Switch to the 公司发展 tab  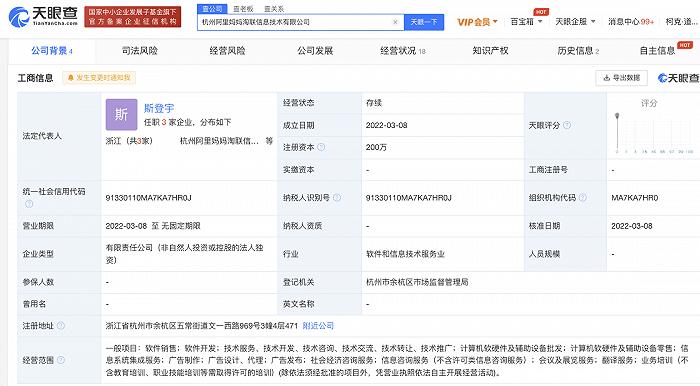(x=315, y=51)
